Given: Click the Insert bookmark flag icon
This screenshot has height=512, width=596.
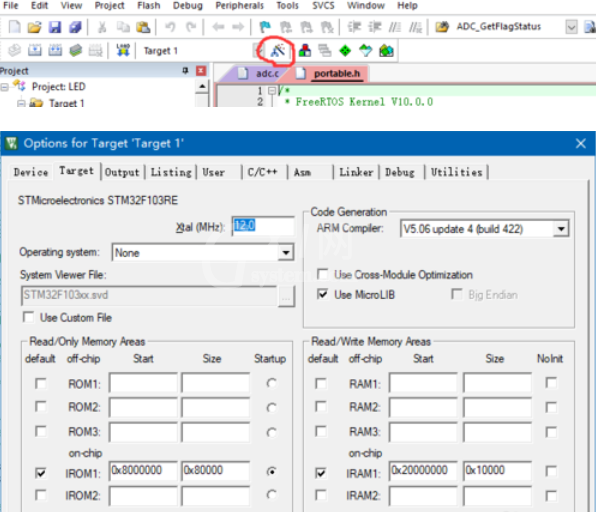Looking at the screenshot, I should click(x=265, y=27).
